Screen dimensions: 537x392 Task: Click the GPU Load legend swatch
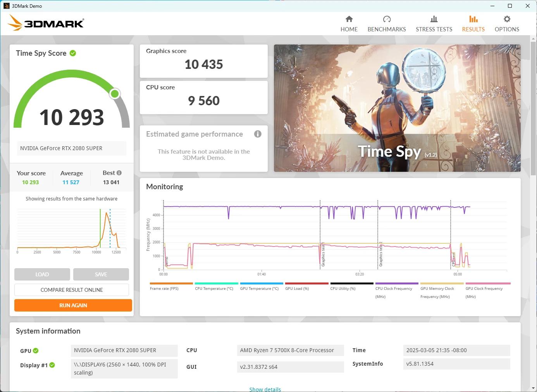click(x=306, y=283)
